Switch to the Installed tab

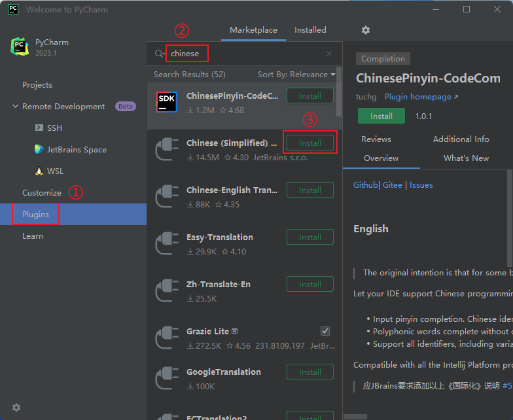[x=310, y=30]
